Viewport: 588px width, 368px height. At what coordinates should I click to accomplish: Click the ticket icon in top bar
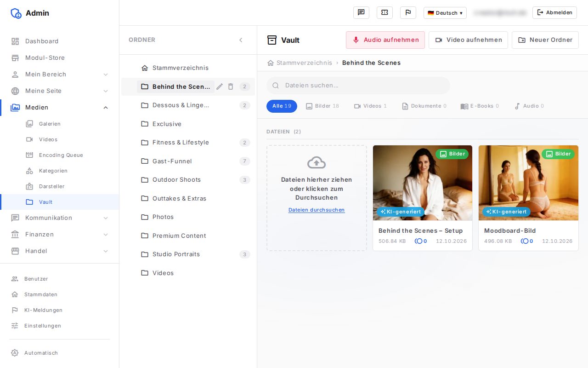click(384, 13)
